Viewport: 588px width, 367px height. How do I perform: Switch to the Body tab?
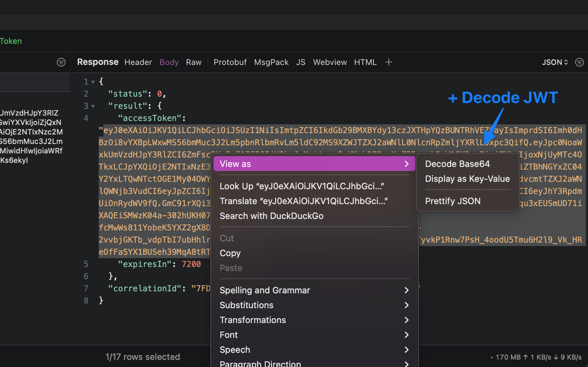(x=169, y=62)
